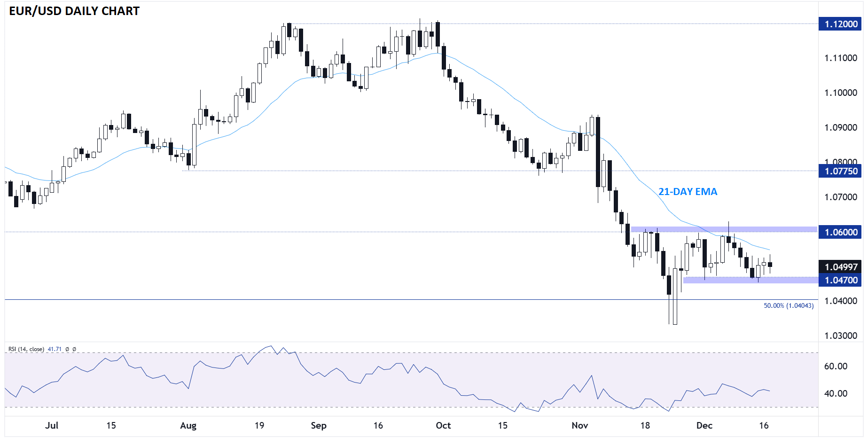Click the Nov date label
Viewport: 868px width, 438px height.
(x=580, y=425)
